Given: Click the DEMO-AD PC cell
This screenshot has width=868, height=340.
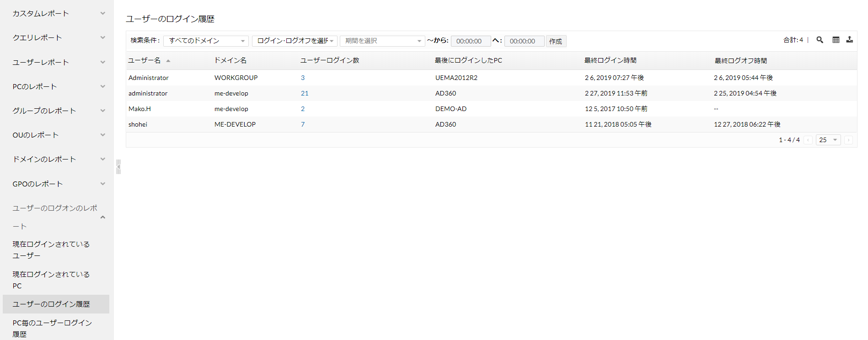Looking at the screenshot, I should tap(451, 109).
